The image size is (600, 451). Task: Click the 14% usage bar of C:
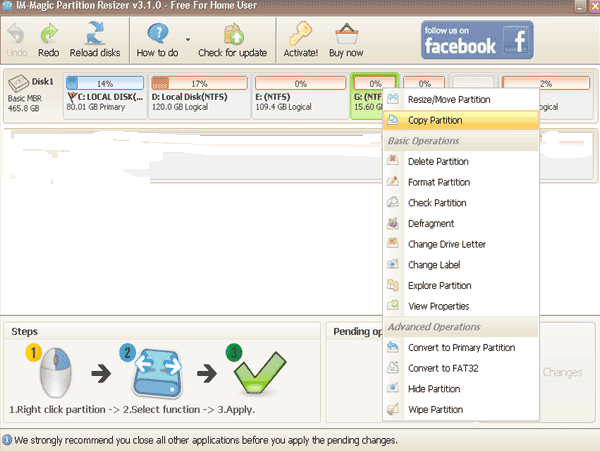(x=105, y=83)
